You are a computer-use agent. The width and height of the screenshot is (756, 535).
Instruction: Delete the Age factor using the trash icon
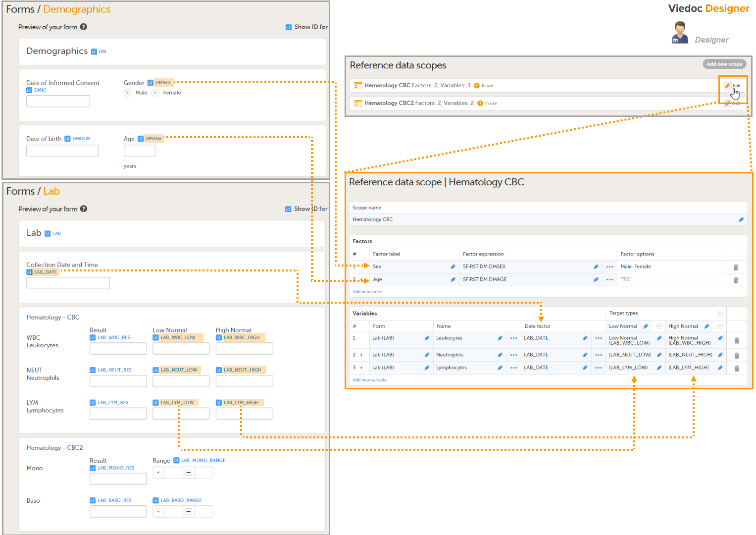pyautogui.click(x=736, y=279)
